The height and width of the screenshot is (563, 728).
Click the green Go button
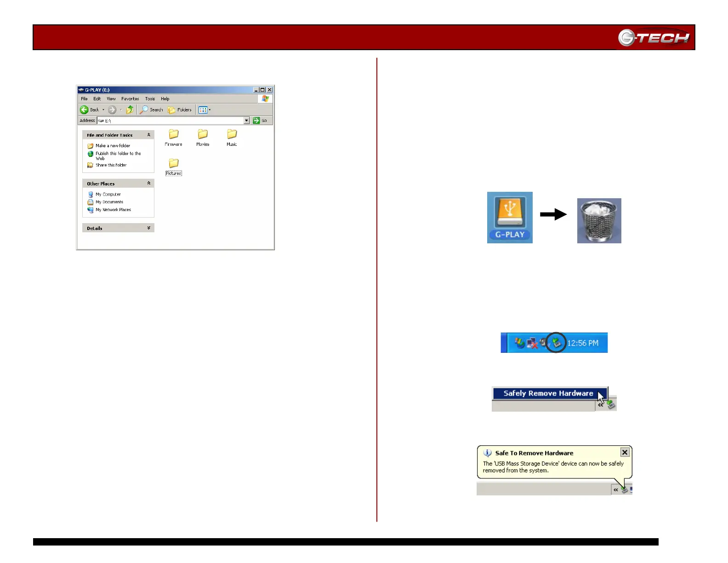[x=260, y=121]
